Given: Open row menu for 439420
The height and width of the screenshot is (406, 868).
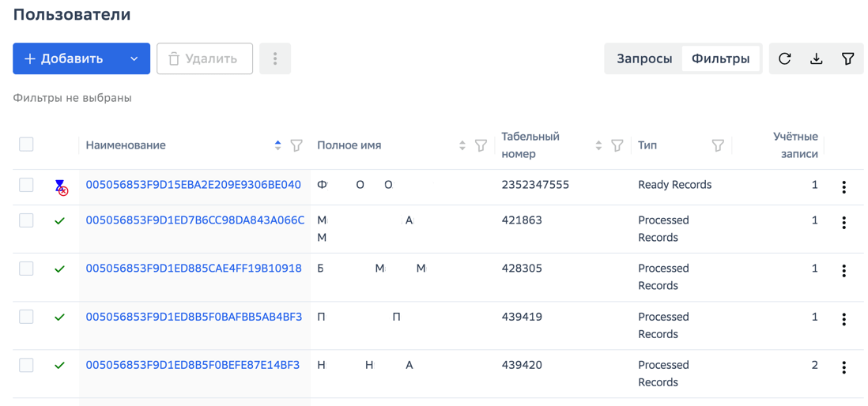Looking at the screenshot, I should (843, 367).
